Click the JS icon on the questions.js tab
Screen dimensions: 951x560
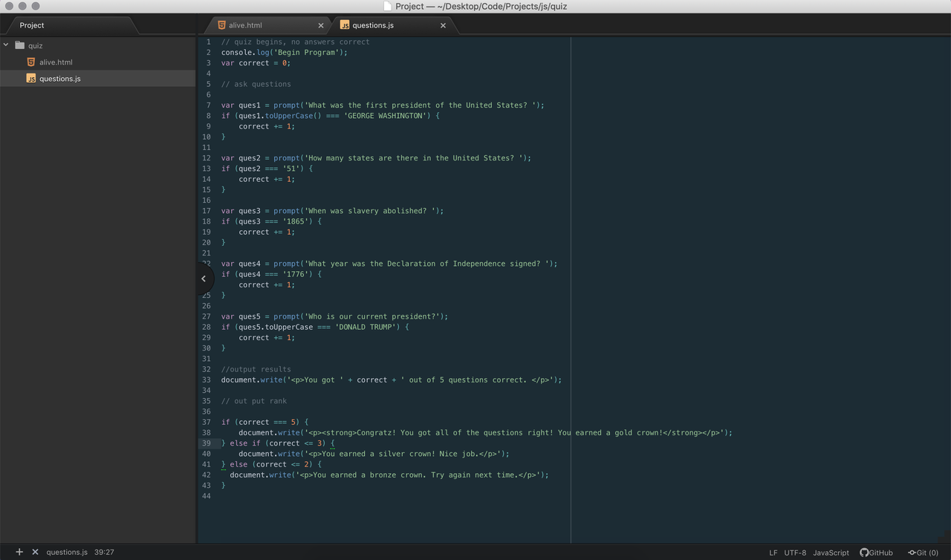coord(344,25)
